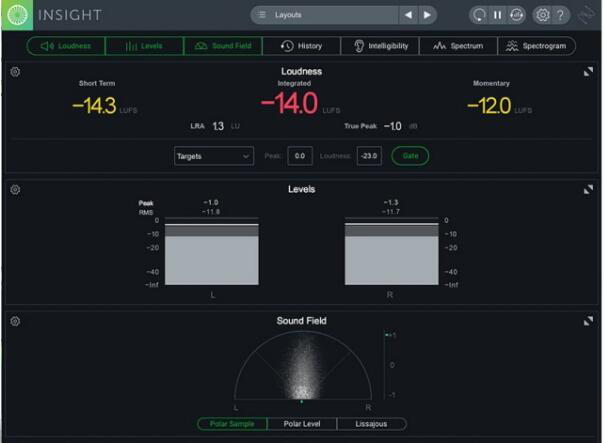
Task: Click the Momentary -12.0 readout
Action: 489,106
